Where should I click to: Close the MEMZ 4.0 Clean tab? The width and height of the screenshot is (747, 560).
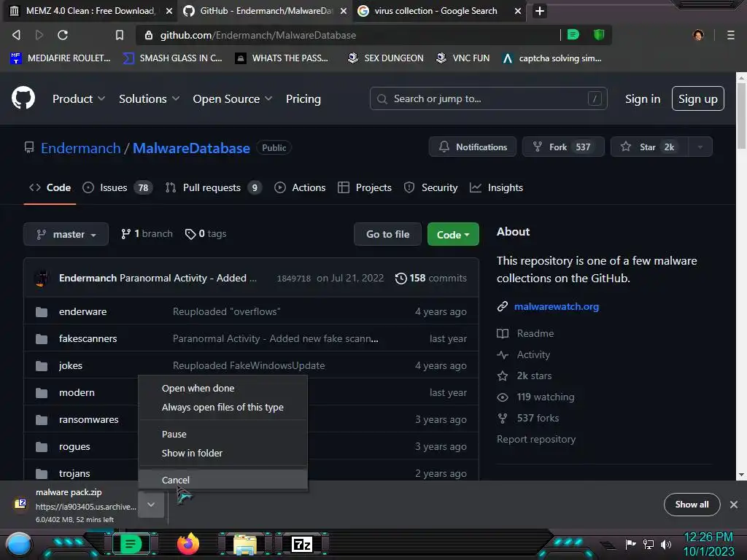point(169,11)
